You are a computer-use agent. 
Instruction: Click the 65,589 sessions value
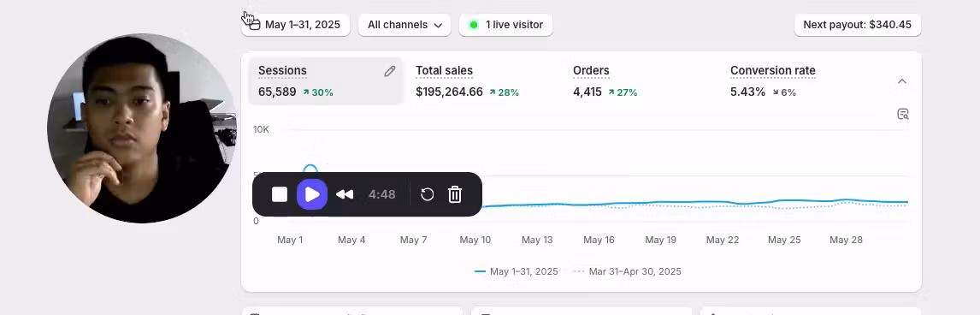277,92
